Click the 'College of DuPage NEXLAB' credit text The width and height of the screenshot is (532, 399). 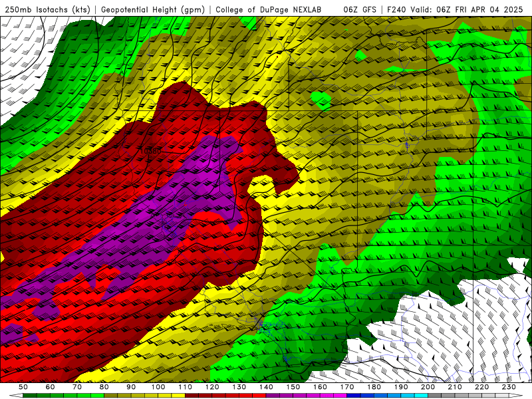[x=269, y=10]
